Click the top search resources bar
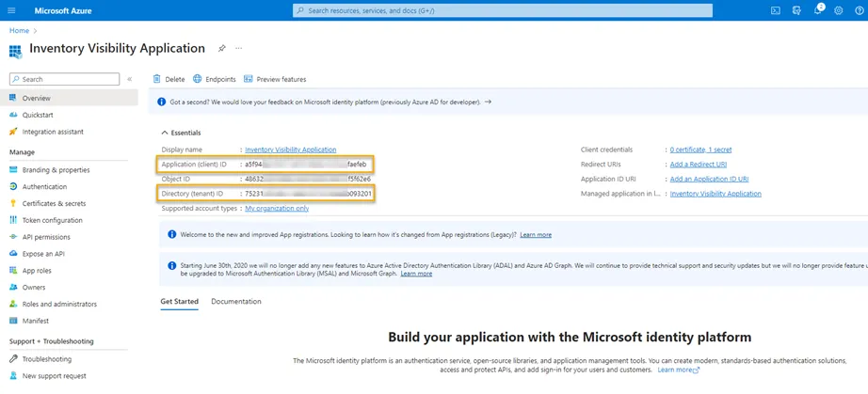Image resolution: width=868 pixels, height=394 pixels. pos(503,10)
